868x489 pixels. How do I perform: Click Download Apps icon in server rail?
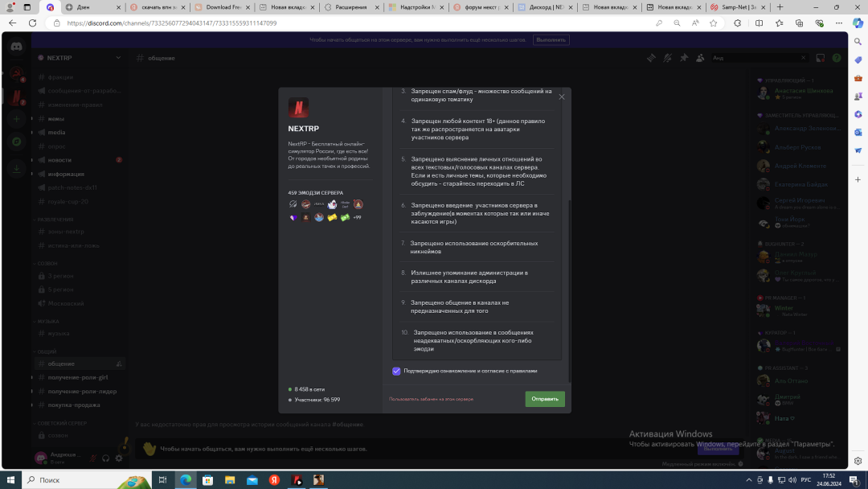click(17, 168)
